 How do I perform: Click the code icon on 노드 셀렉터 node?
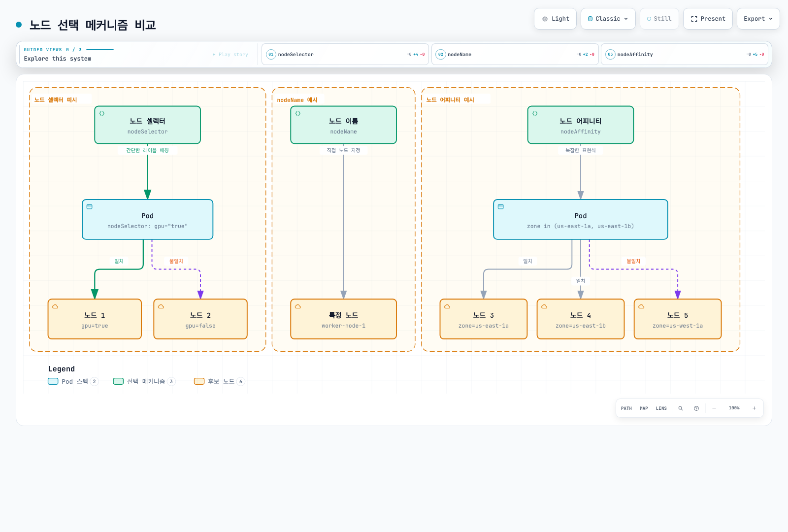[x=102, y=113]
